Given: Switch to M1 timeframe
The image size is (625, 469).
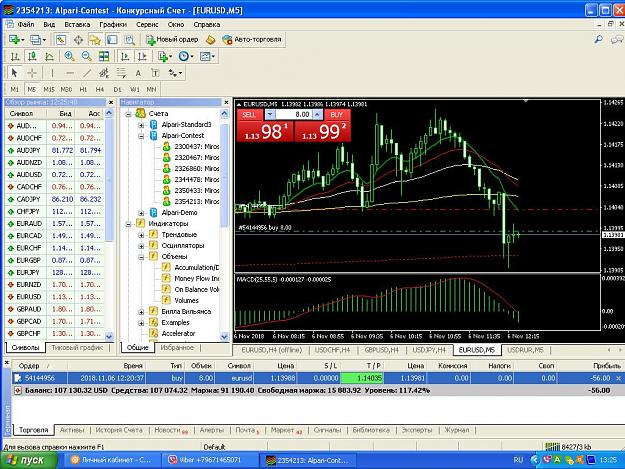Looking at the screenshot, I should point(15,89).
